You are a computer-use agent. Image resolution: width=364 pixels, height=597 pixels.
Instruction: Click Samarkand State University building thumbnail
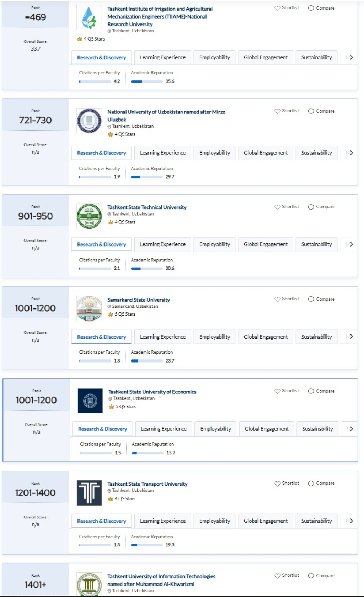coord(89,308)
